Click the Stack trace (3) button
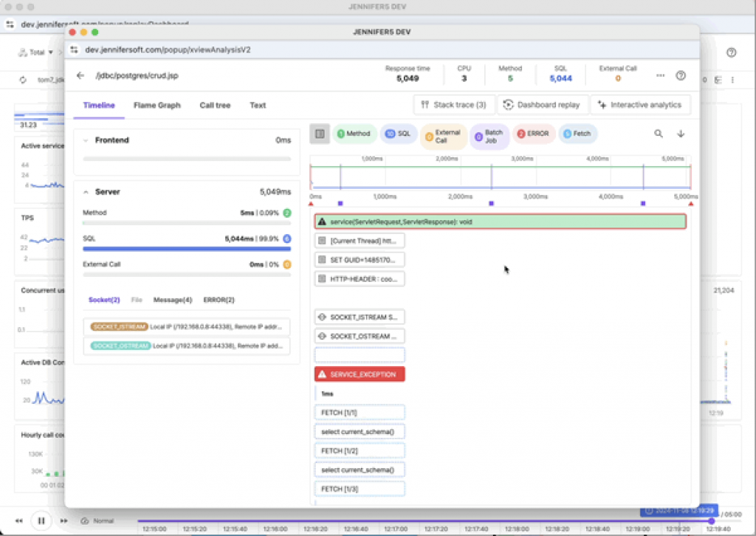756x536 pixels. point(453,105)
